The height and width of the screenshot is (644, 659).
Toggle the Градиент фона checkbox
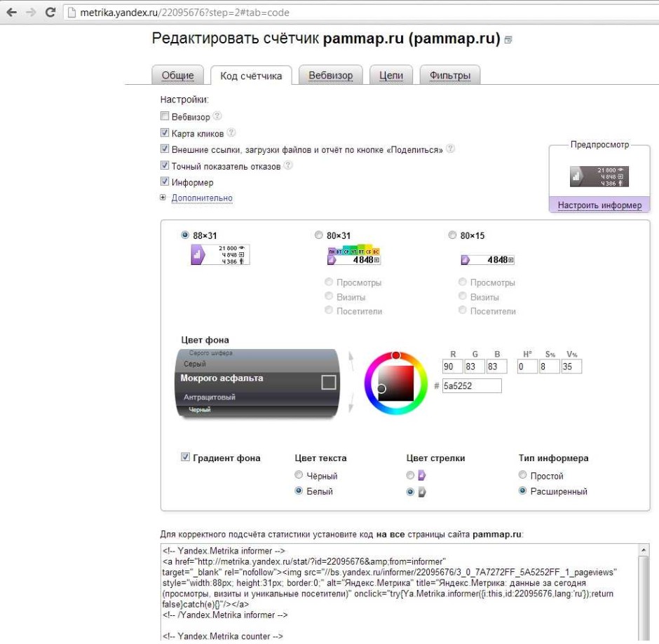185,457
